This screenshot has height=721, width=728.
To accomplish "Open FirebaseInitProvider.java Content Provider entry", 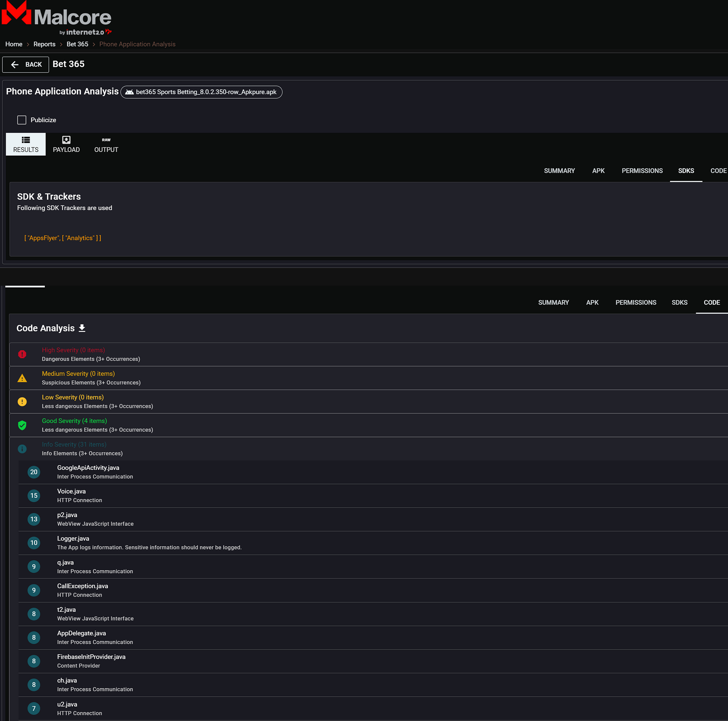I will click(x=373, y=661).
